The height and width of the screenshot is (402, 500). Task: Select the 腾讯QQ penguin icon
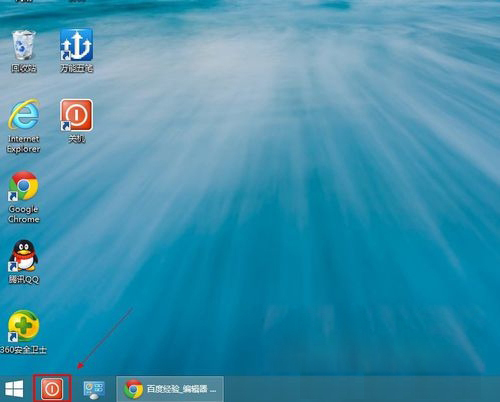[24, 256]
